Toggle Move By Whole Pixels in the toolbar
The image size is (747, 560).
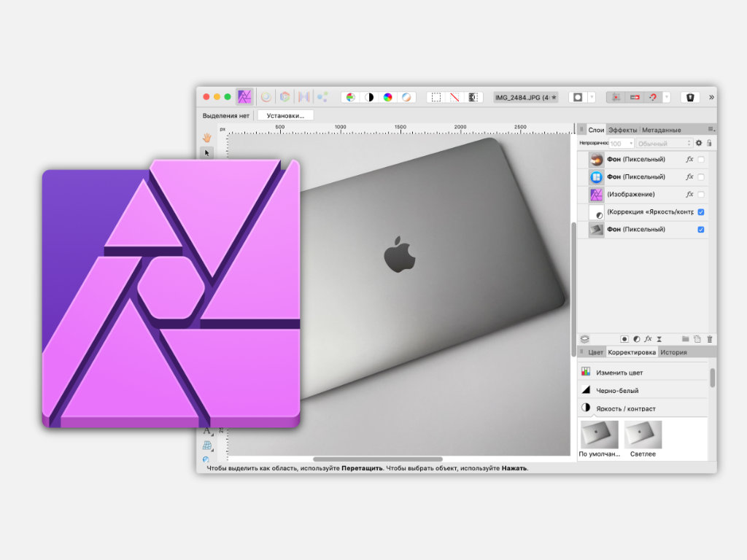pos(635,97)
